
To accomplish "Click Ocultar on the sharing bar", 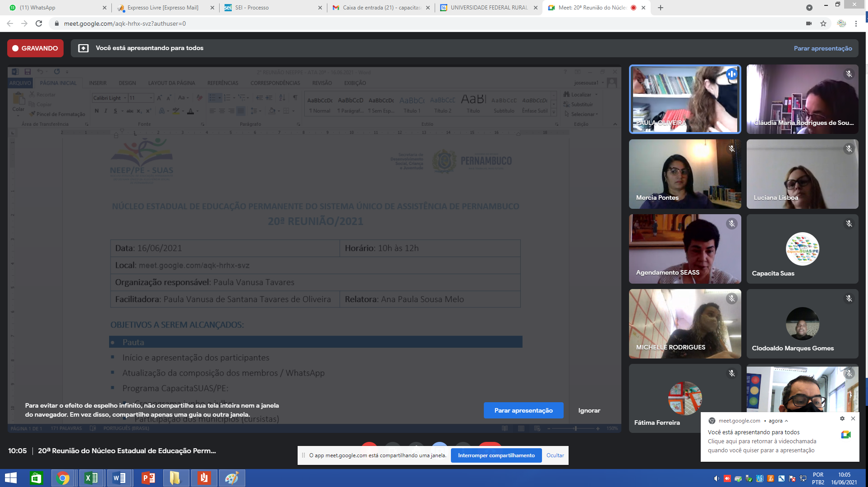I will click(555, 455).
